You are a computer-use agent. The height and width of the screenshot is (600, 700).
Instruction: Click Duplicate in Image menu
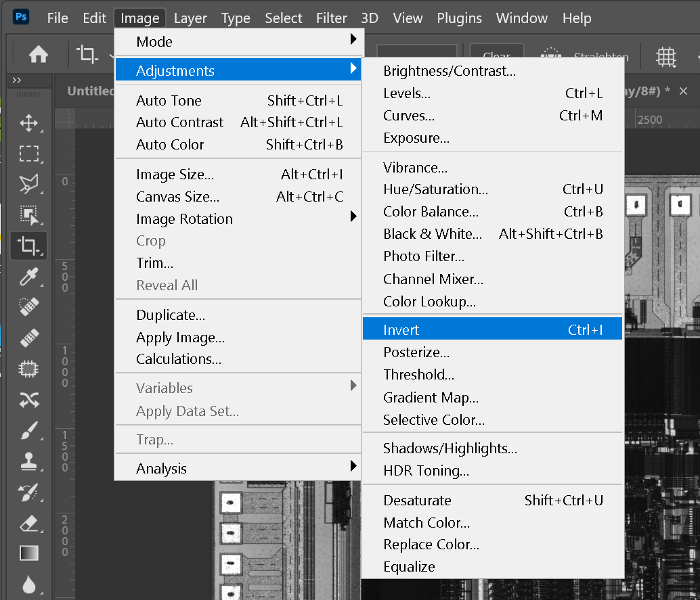pyautogui.click(x=239, y=315)
